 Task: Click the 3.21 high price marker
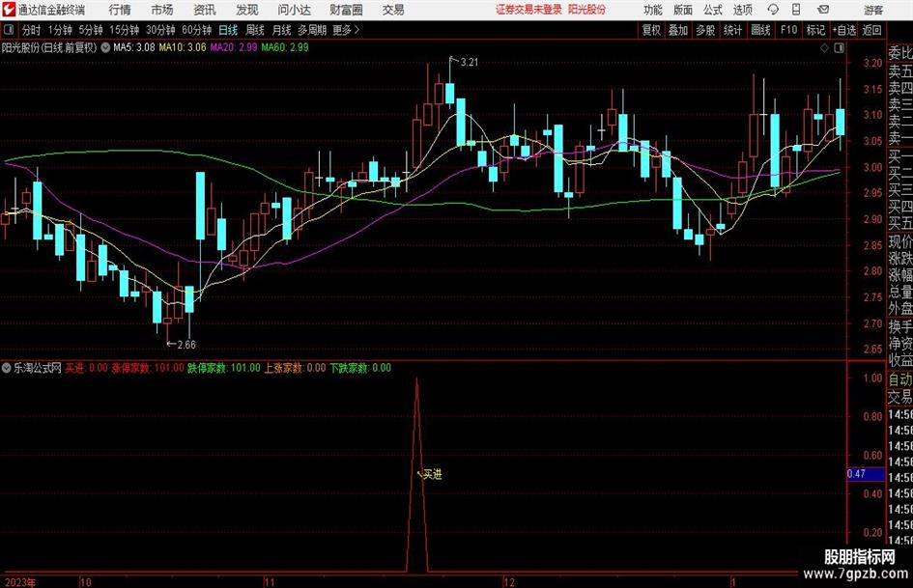pyautogui.click(x=470, y=63)
